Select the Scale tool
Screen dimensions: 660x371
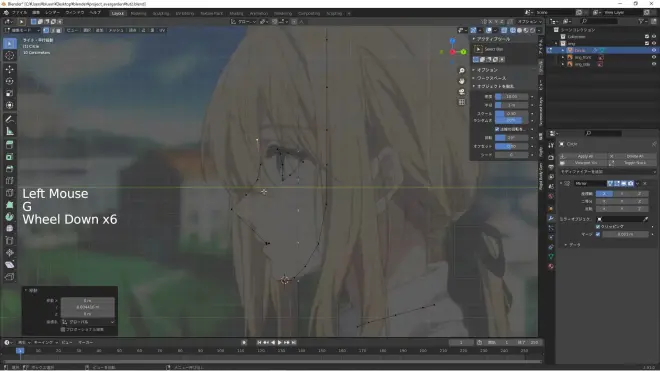(x=10, y=93)
